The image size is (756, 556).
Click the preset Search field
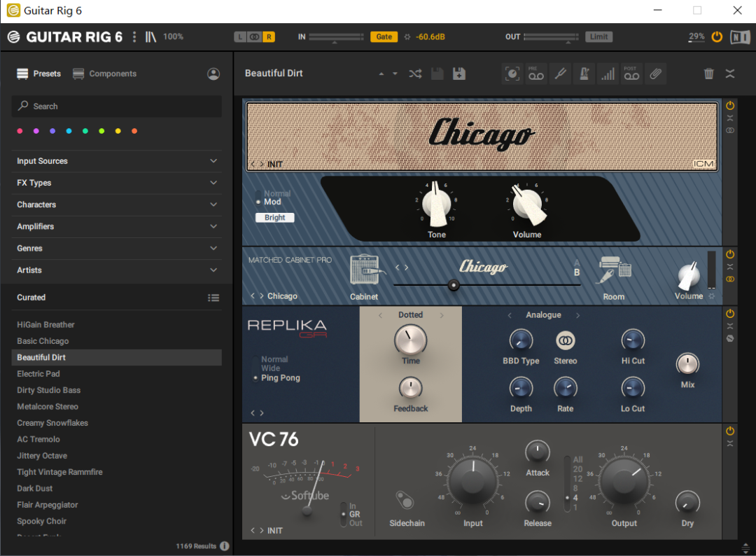coord(117,106)
